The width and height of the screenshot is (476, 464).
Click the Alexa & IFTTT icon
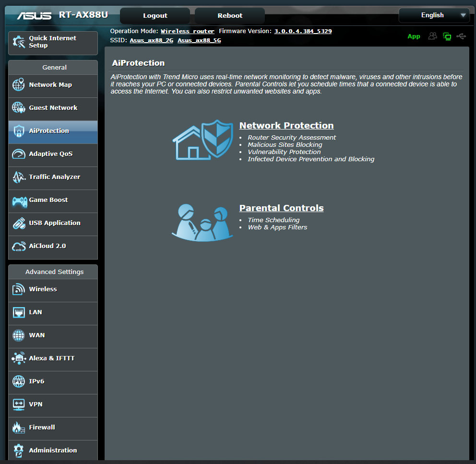click(19, 358)
